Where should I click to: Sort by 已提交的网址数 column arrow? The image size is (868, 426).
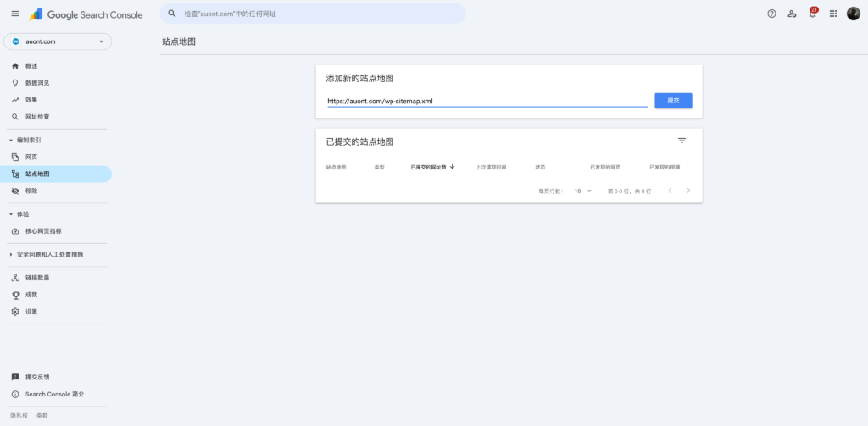point(453,167)
